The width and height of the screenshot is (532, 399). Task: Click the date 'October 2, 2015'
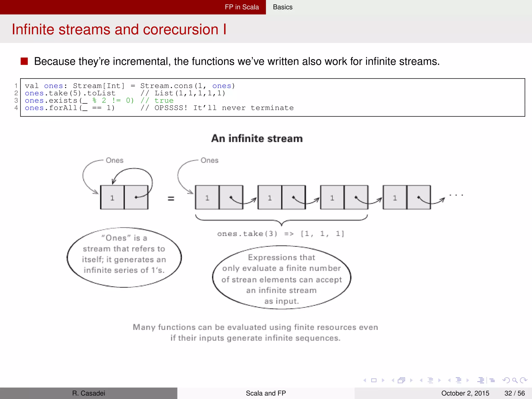465,393
